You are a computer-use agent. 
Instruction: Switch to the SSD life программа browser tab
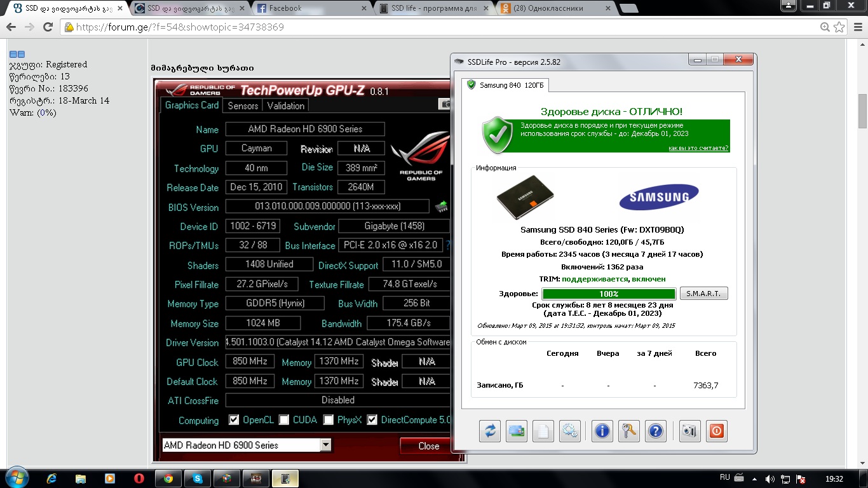coord(435,8)
